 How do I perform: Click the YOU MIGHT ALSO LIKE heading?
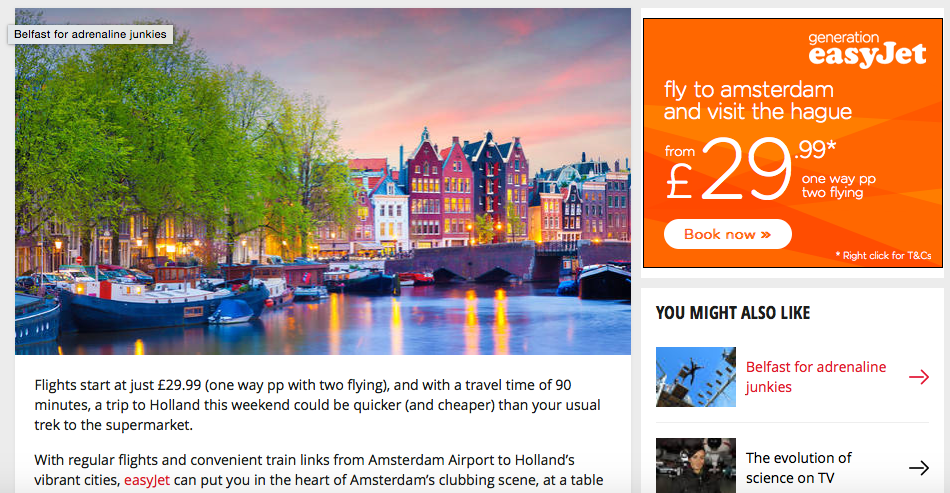click(x=732, y=313)
